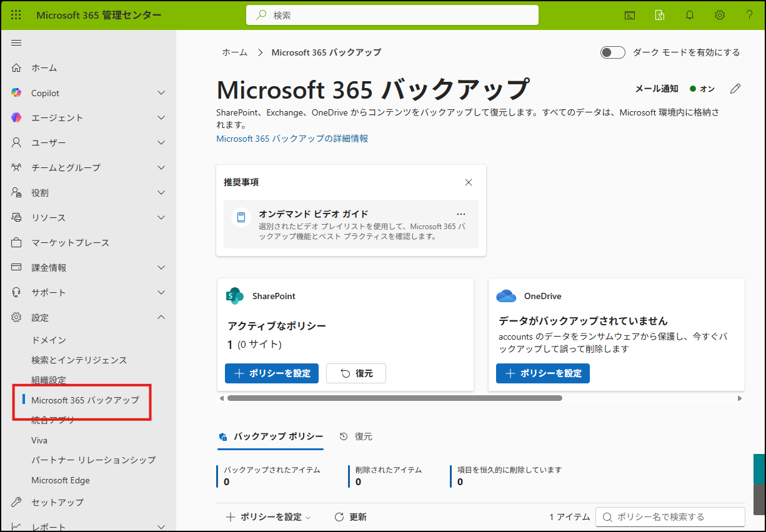This screenshot has height=532, width=766.
Task: Collapse navigation with the hamburger menu icon
Action: (16, 42)
